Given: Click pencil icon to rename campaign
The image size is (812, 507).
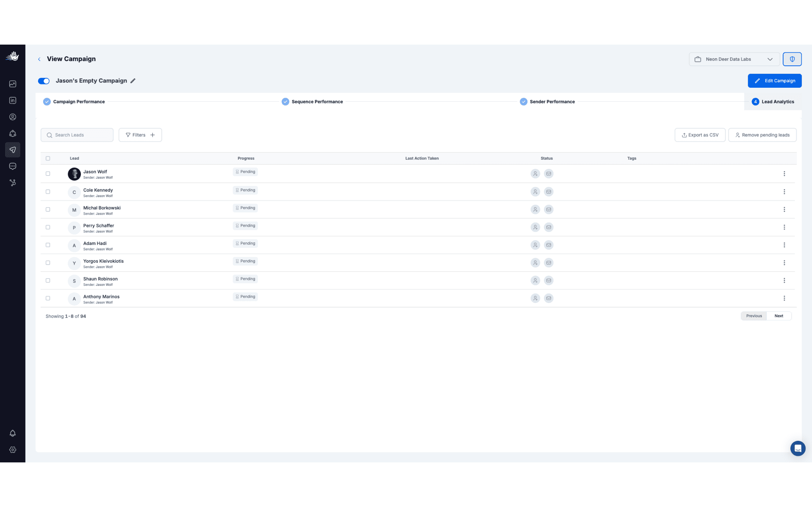Looking at the screenshot, I should (133, 81).
